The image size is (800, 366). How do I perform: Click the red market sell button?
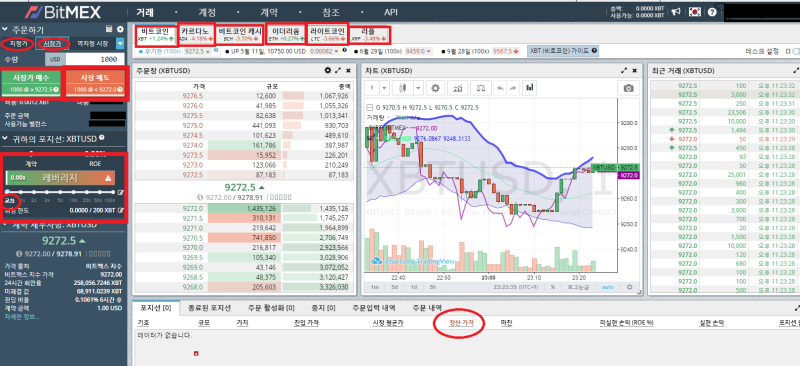[x=94, y=83]
